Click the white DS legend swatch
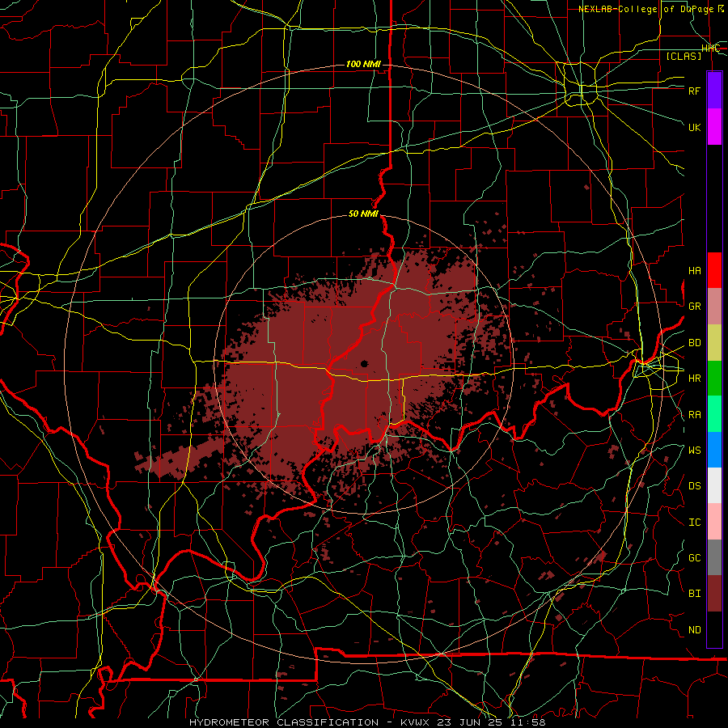This screenshot has width=728, height=728. tap(714, 485)
